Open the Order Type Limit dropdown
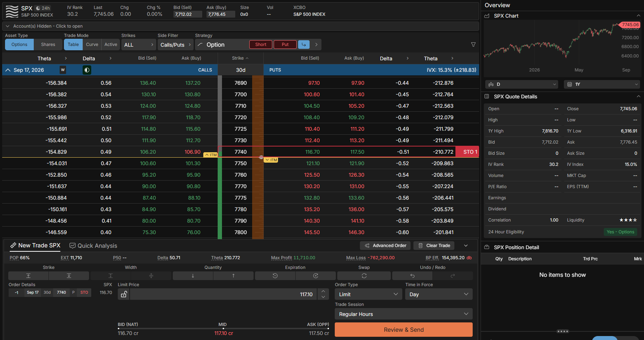This screenshot has height=340, width=644. 369,294
